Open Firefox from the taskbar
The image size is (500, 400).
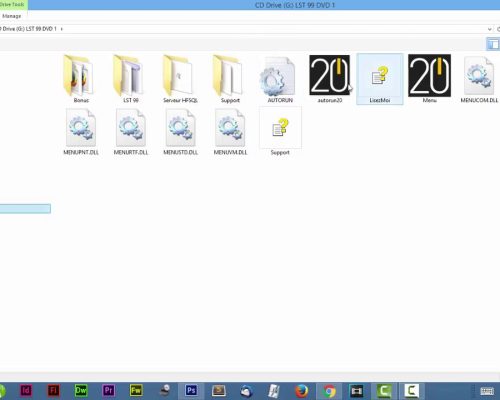[301, 390]
